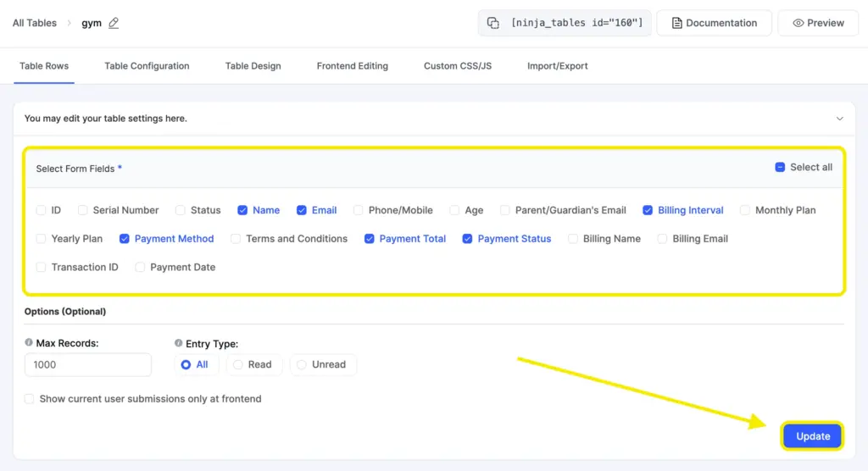Screen dimensions: 868x471
Task: Check the Status field checkbox
Action: pos(180,210)
